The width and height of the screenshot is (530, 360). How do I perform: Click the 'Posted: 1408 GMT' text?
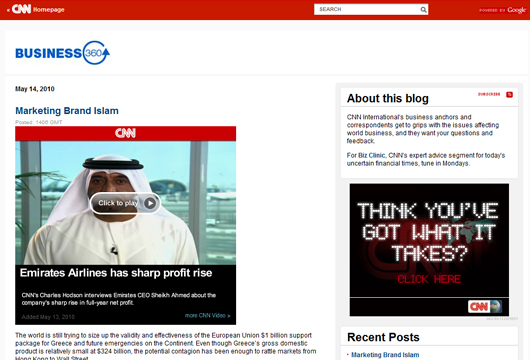coord(39,122)
